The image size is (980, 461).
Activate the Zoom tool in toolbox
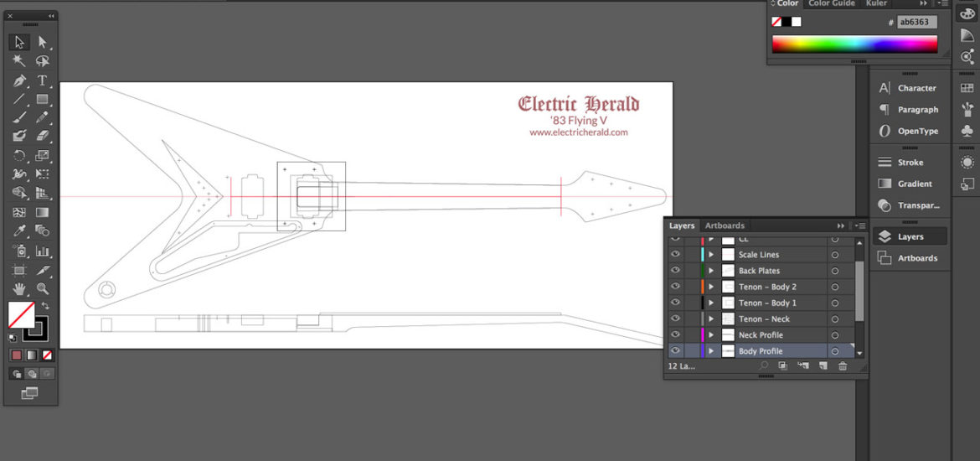point(42,288)
